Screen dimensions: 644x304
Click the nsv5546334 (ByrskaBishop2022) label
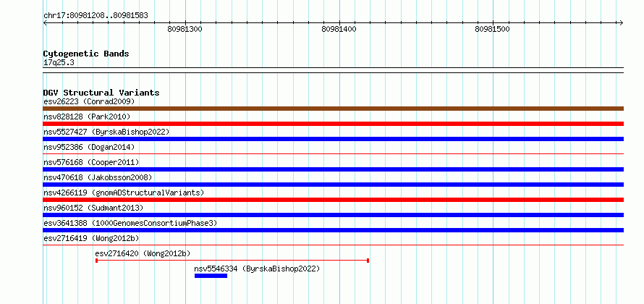(257, 269)
